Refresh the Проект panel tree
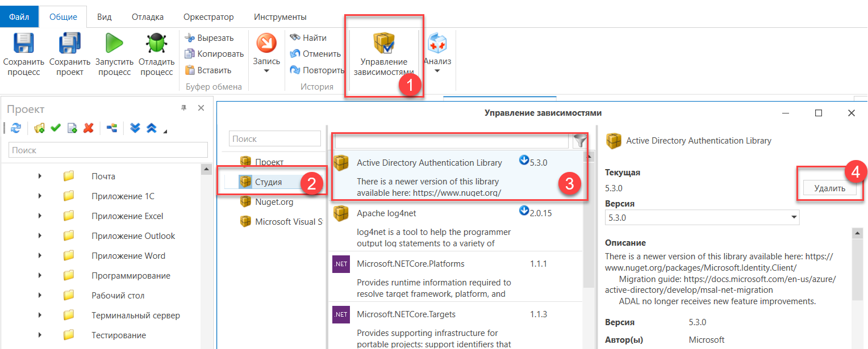The height and width of the screenshot is (349, 868). [16, 128]
